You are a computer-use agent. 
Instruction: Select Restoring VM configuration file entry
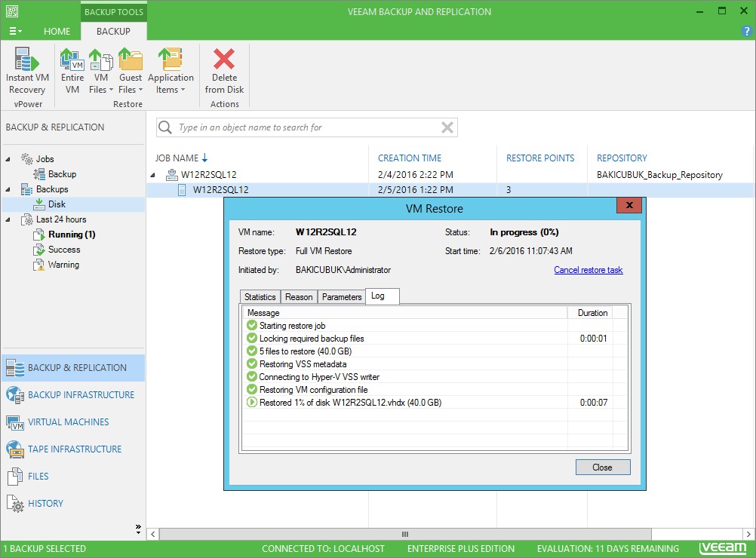coord(435,390)
